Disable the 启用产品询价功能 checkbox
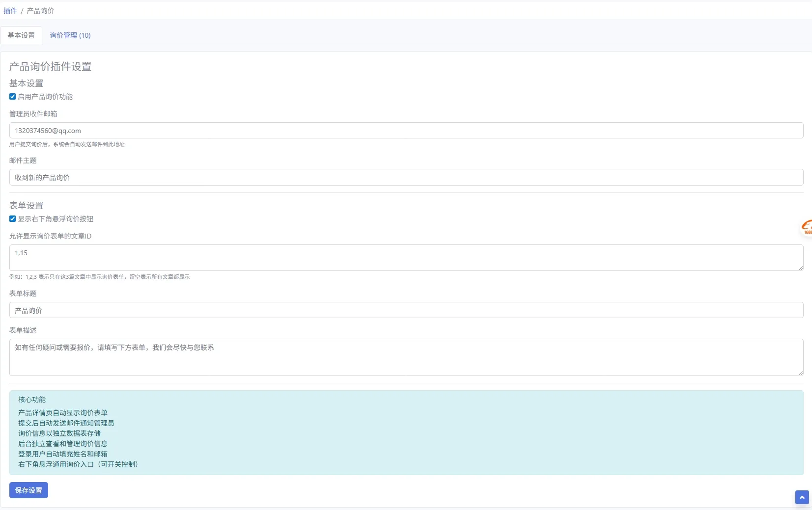 click(x=12, y=97)
